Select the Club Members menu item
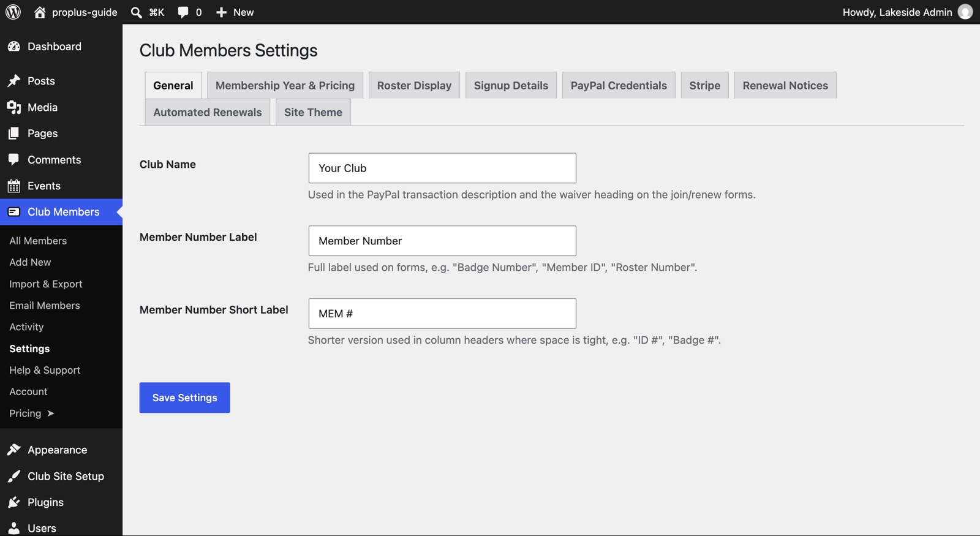The width and height of the screenshot is (980, 536). point(61,212)
